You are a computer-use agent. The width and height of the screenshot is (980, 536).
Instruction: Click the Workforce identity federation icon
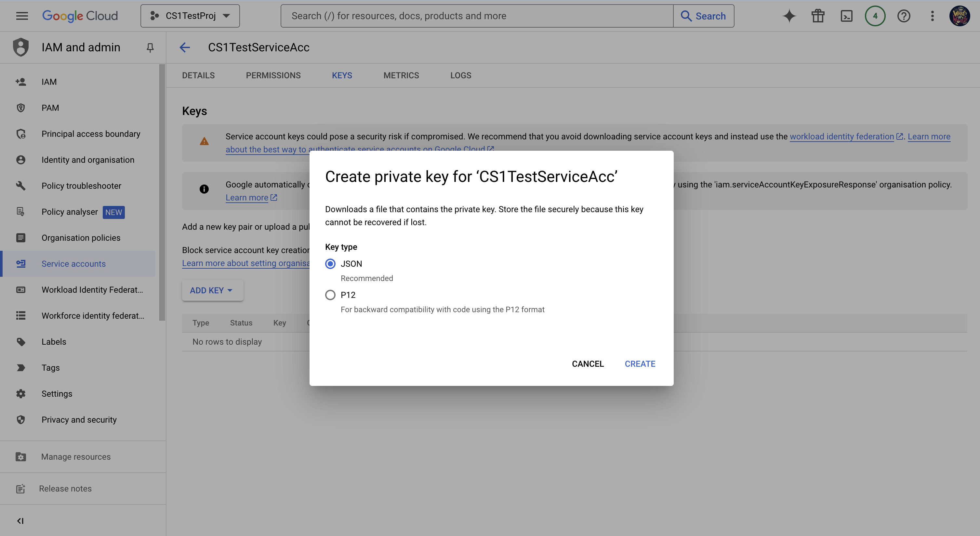click(21, 315)
